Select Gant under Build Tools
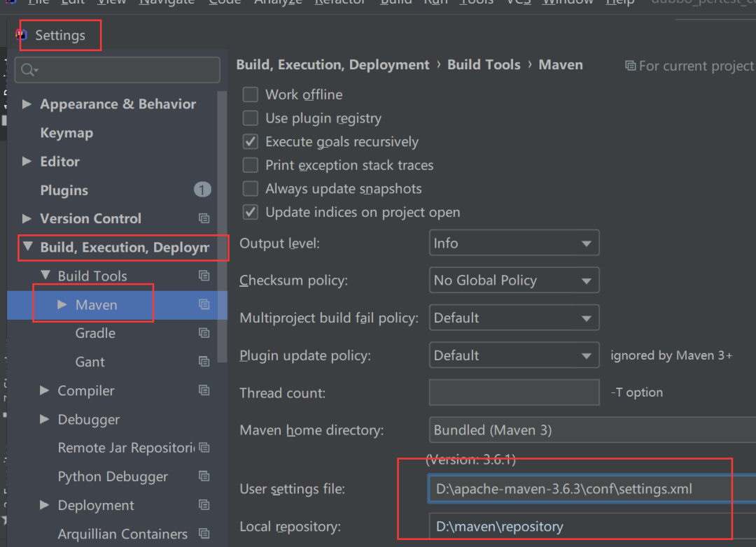The image size is (756, 547). (x=90, y=362)
